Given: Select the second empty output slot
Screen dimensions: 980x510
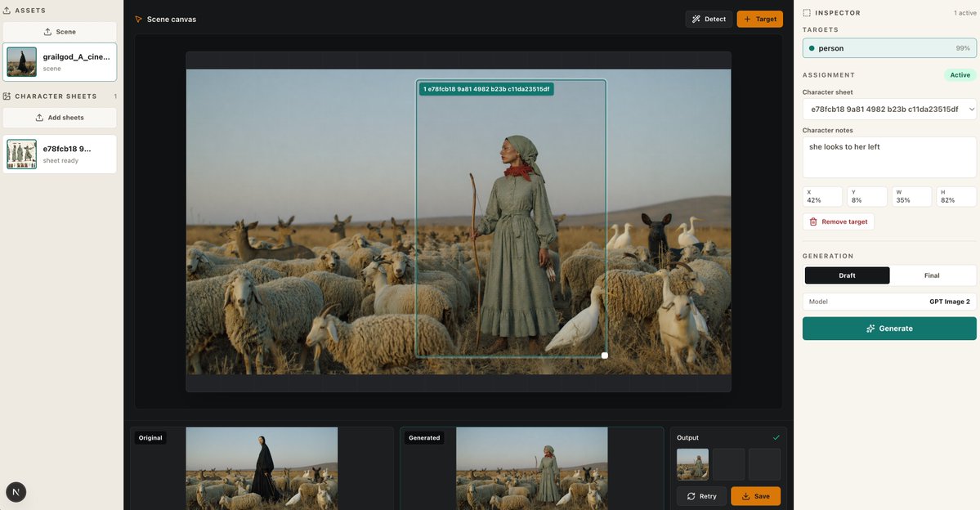Looking at the screenshot, I should click(x=729, y=464).
